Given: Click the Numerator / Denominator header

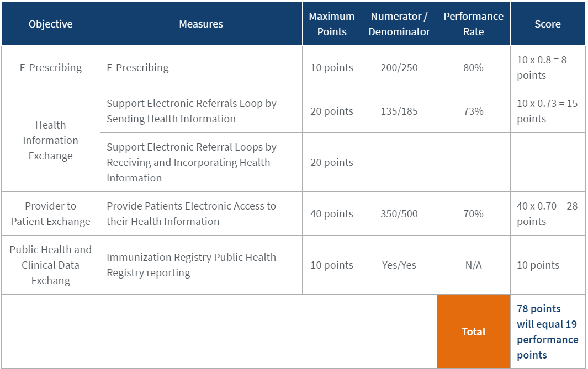Looking at the screenshot, I should [x=399, y=24].
